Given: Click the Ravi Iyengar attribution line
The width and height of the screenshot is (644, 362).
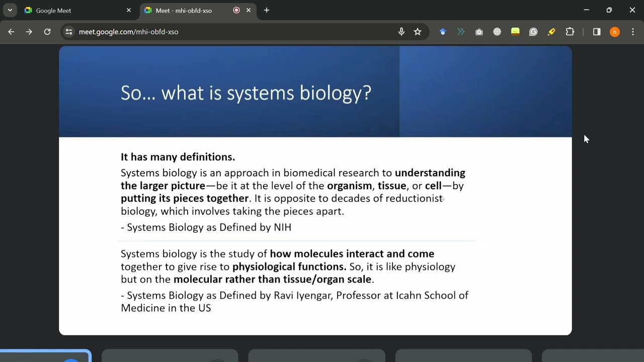Looking at the screenshot, I should [294, 302].
